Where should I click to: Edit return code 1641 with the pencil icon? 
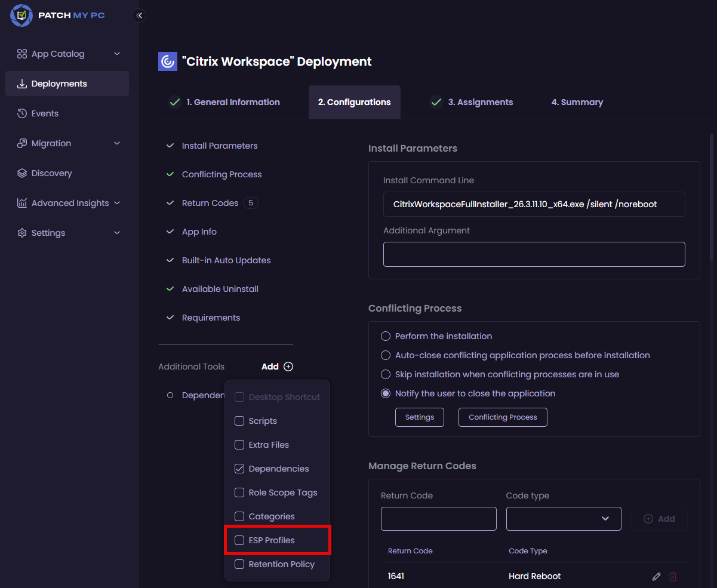pyautogui.click(x=657, y=577)
